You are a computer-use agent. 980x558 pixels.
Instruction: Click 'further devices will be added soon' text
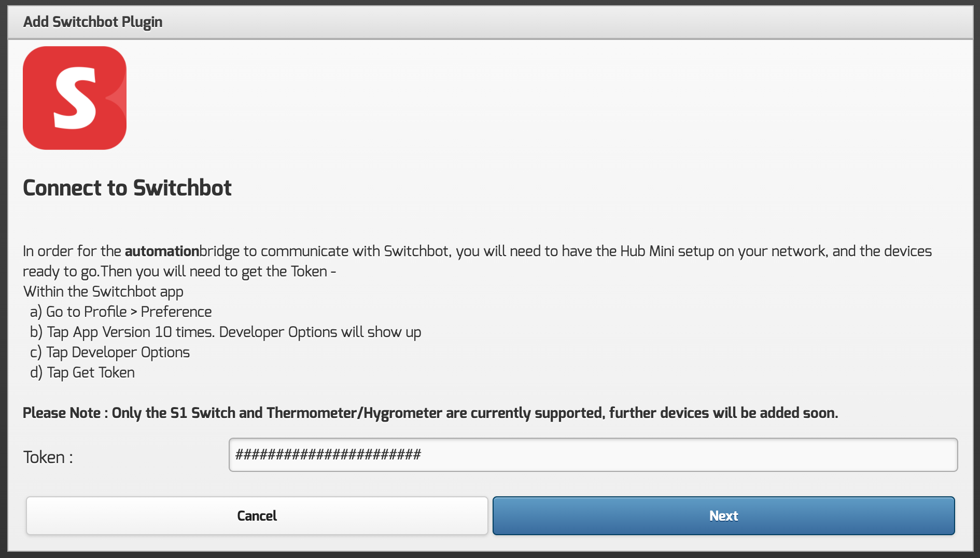coord(723,413)
